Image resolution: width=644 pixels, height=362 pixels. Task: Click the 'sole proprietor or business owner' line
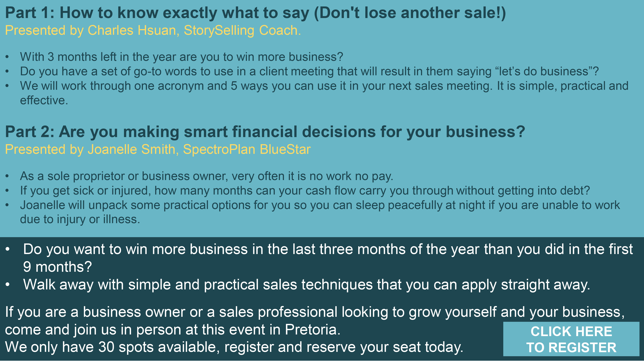[x=207, y=176]
